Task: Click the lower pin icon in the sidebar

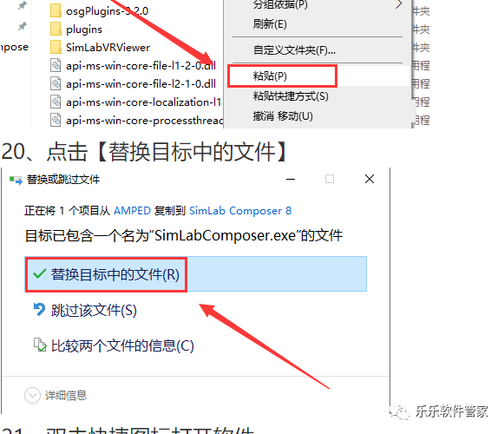Action: (23, 26)
